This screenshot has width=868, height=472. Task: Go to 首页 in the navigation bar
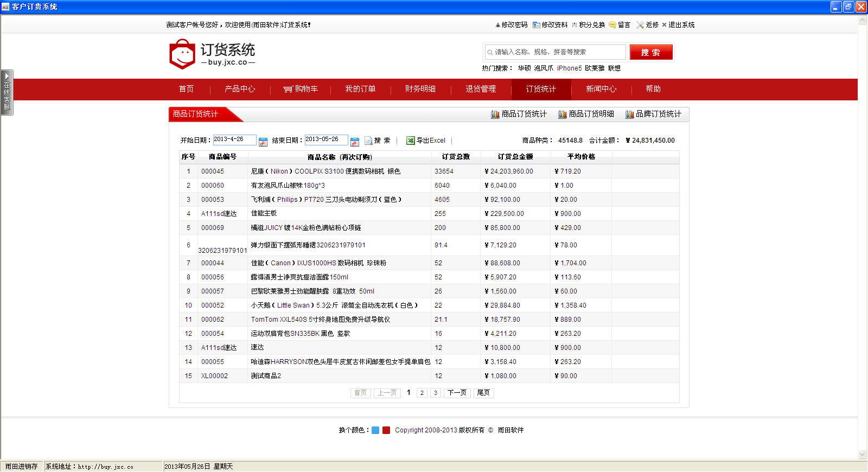(x=186, y=89)
